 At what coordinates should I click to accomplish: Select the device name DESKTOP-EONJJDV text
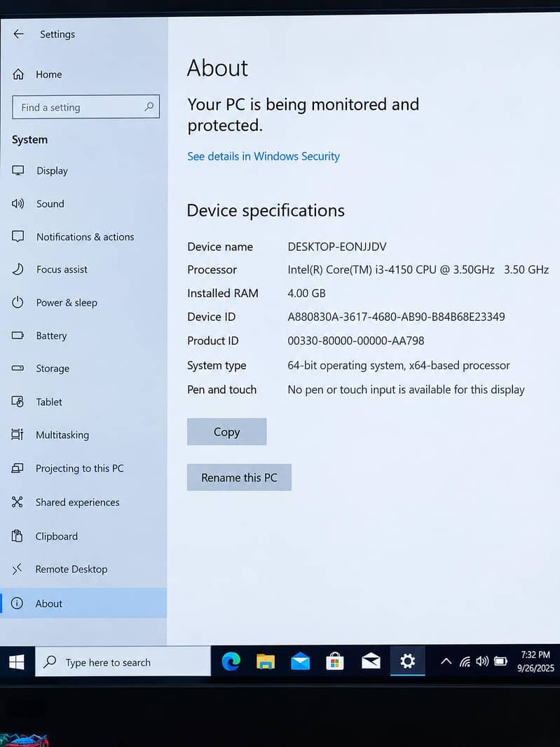pos(337,247)
